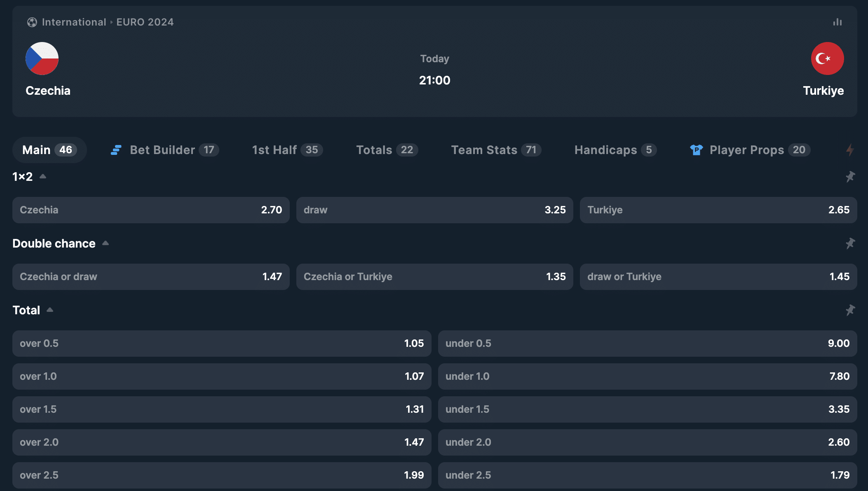This screenshot has height=491, width=868.
Task: Pin the Double chance market
Action: 850,243
